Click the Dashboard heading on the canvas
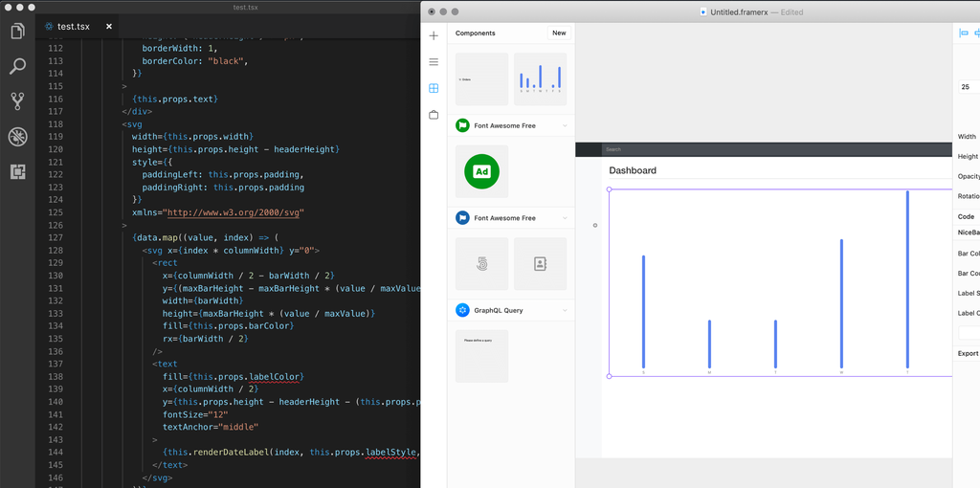Screen dimensions: 980x488 coord(633,170)
